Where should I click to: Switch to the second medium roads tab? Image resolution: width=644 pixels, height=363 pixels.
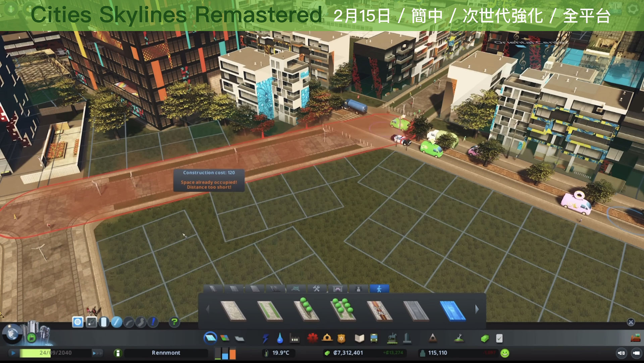234,289
